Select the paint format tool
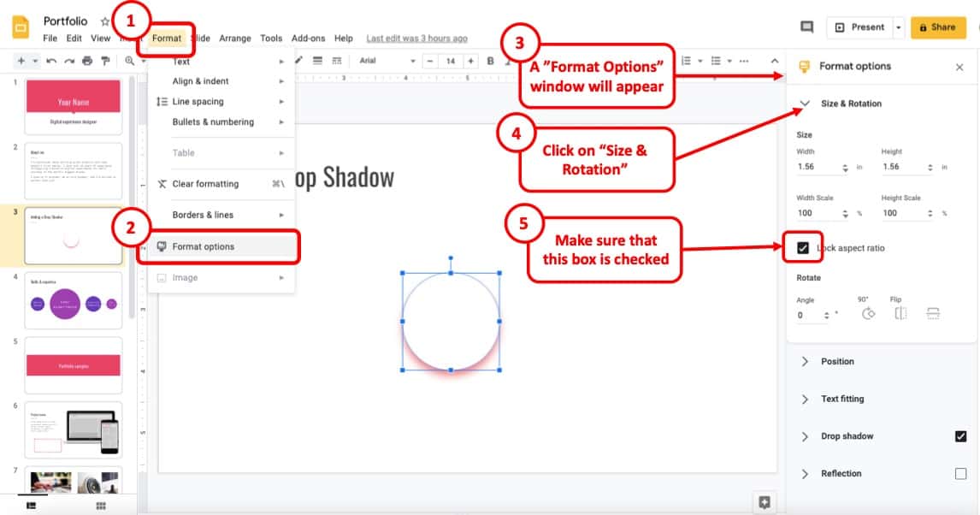Image resolution: width=980 pixels, height=515 pixels. pyautogui.click(x=106, y=61)
